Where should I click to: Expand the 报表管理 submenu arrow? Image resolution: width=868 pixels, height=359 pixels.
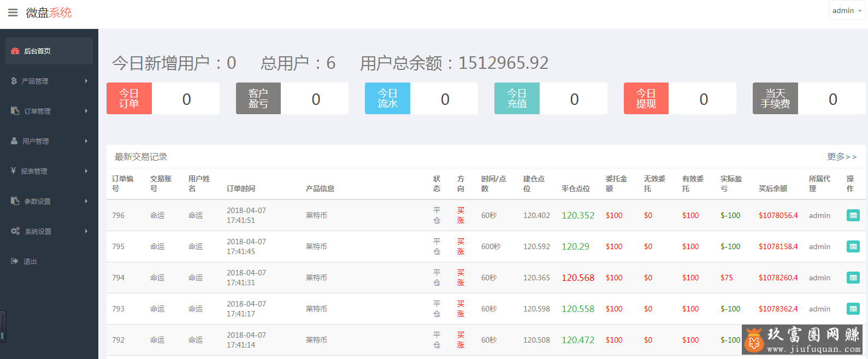(x=86, y=171)
